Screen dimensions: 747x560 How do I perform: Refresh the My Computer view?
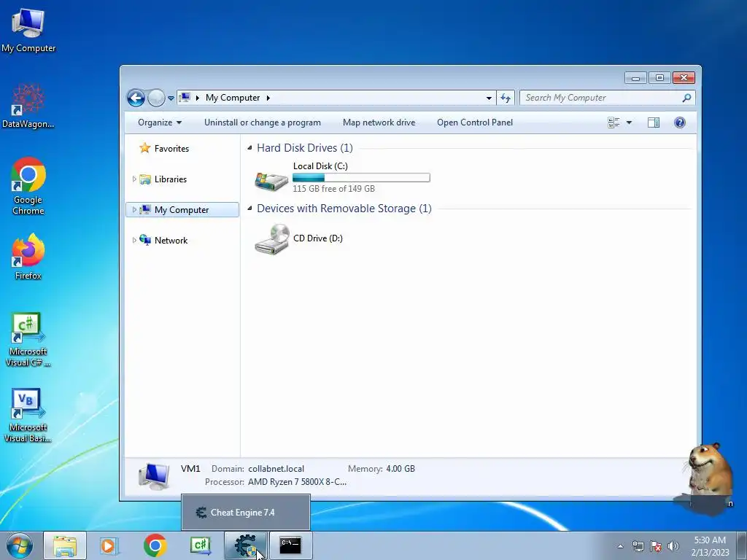click(x=506, y=98)
